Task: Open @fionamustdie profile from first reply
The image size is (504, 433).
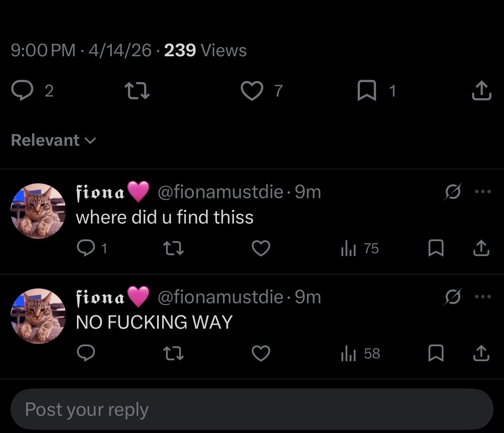Action: (220, 191)
